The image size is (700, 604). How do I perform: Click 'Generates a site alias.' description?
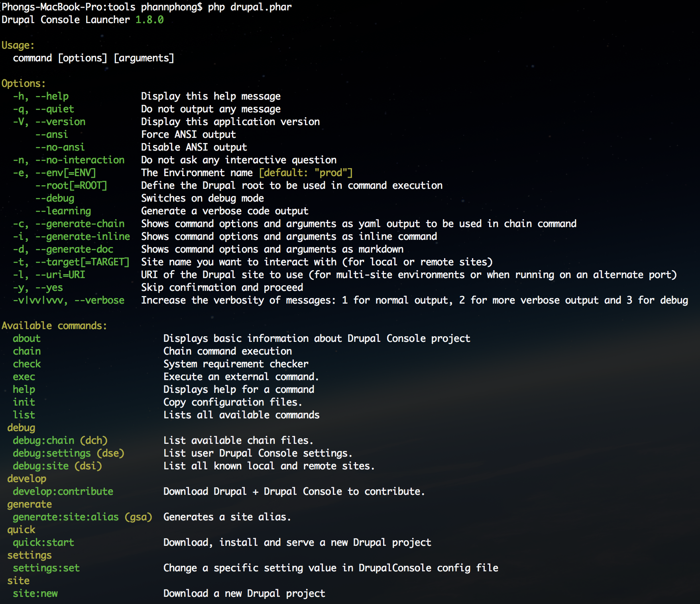click(x=227, y=517)
